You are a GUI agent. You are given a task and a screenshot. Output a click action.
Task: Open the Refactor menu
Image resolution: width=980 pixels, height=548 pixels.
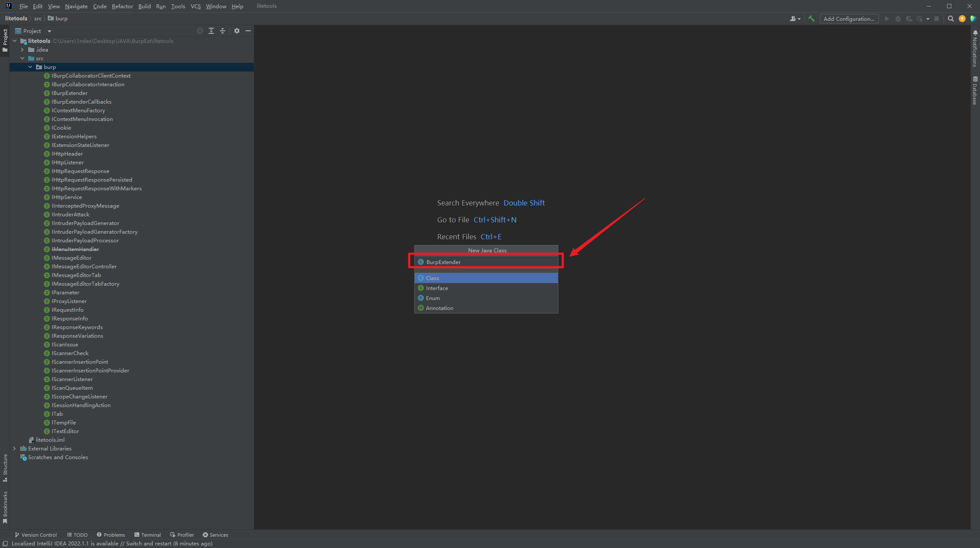(x=122, y=6)
